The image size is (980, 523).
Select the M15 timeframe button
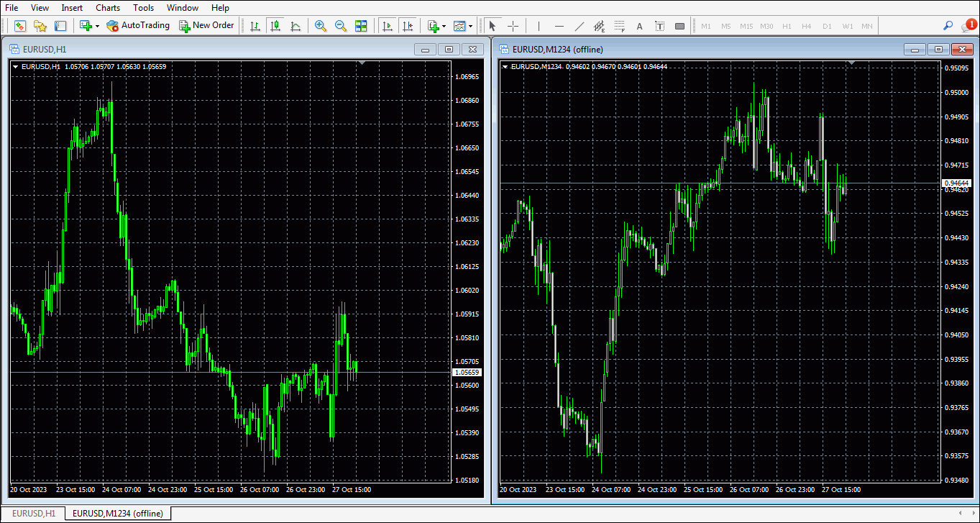[746, 26]
